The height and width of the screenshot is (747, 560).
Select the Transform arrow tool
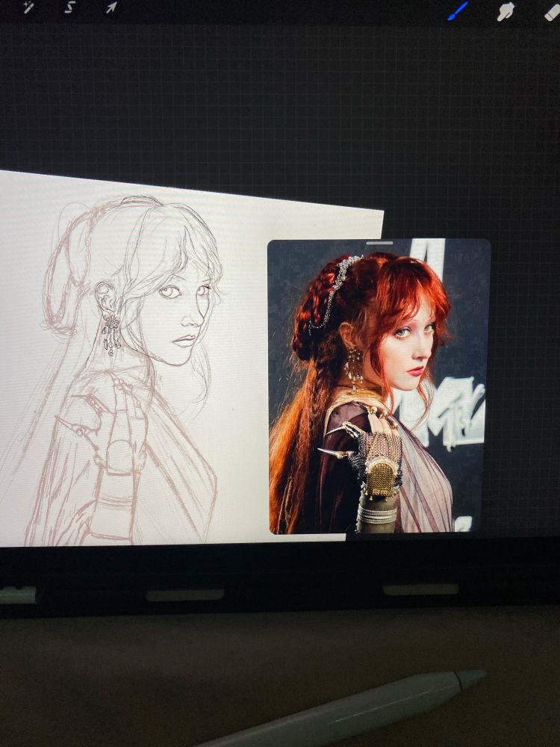tap(111, 7)
